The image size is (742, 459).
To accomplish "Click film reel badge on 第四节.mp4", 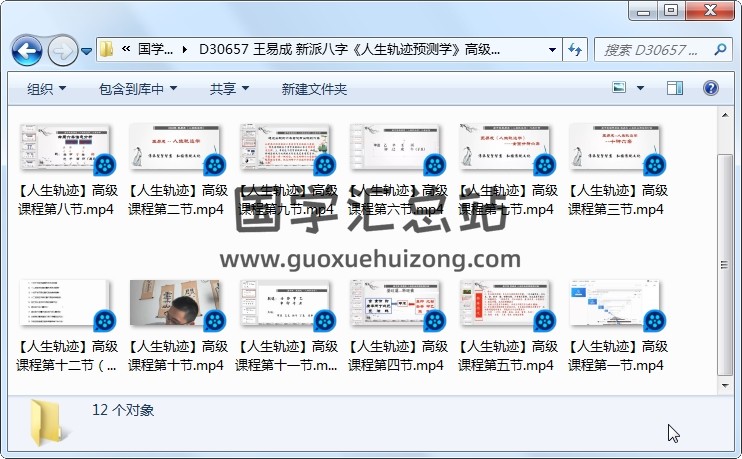I will 435,321.
